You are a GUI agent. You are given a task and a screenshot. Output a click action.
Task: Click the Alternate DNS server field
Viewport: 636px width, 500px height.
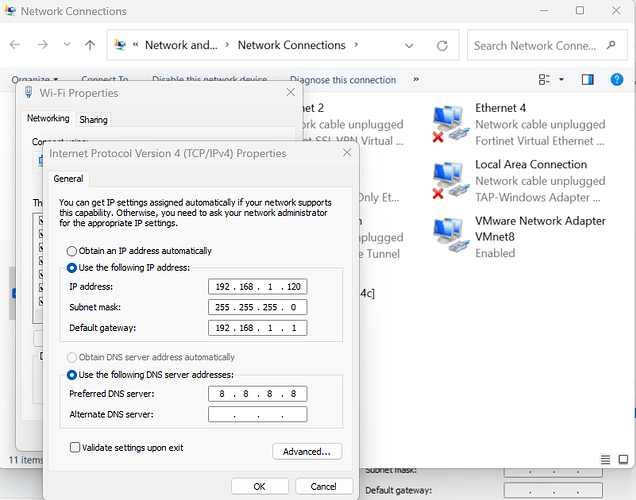coord(258,414)
